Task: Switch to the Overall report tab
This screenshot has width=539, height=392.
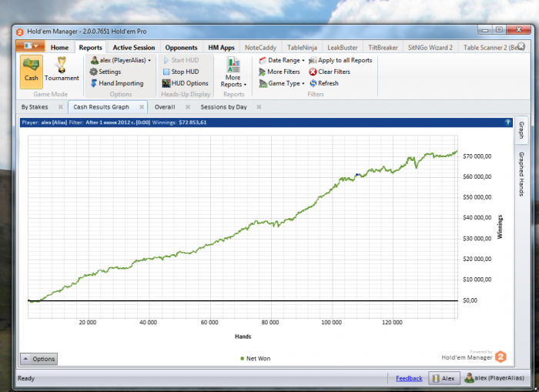Action: (x=165, y=107)
